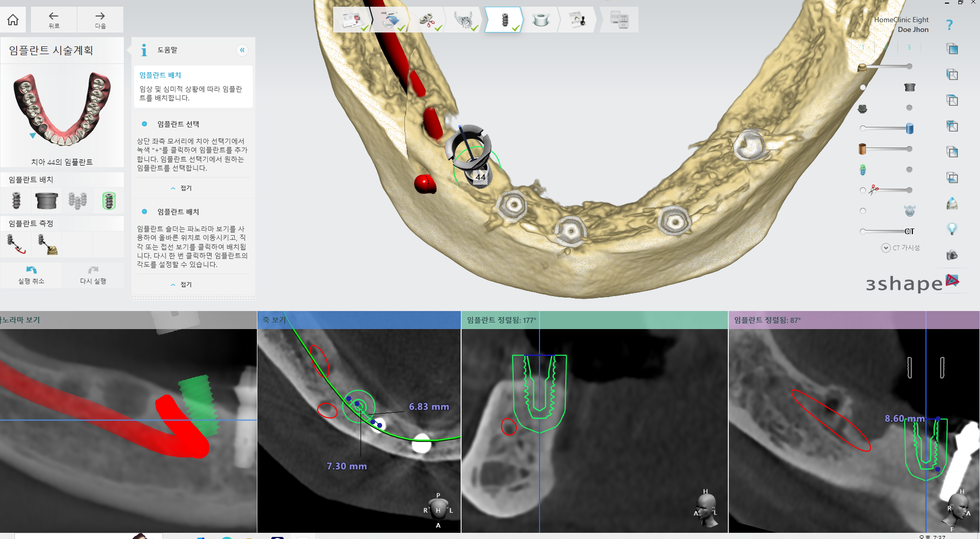Screen dimensions: 980x539
Task: Open the scan segmentation scissors step
Action: pyautogui.click(x=427, y=20)
